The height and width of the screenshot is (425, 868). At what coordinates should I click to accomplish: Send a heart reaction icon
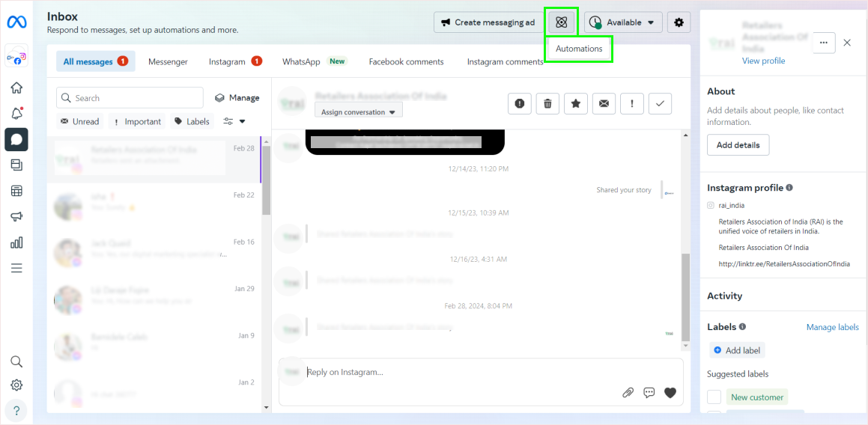pyautogui.click(x=670, y=392)
